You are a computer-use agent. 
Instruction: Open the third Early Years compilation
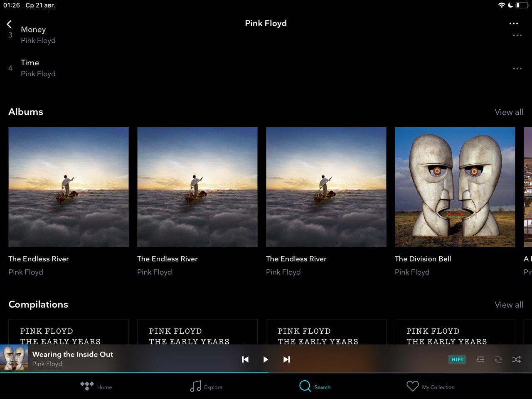pyautogui.click(x=326, y=332)
